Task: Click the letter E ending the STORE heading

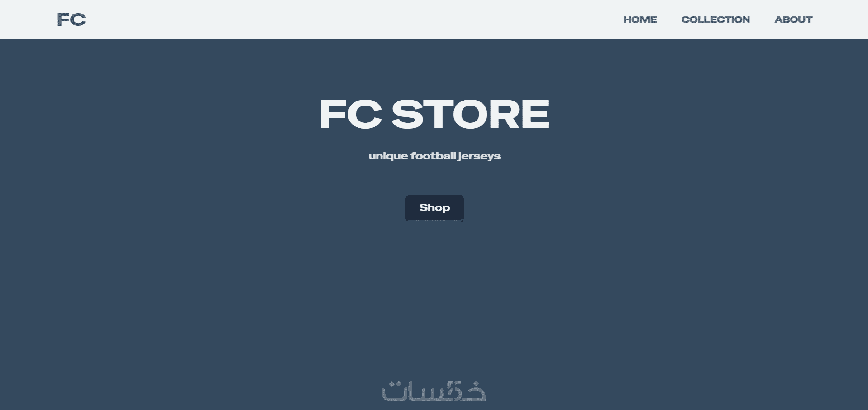Action: (536, 114)
